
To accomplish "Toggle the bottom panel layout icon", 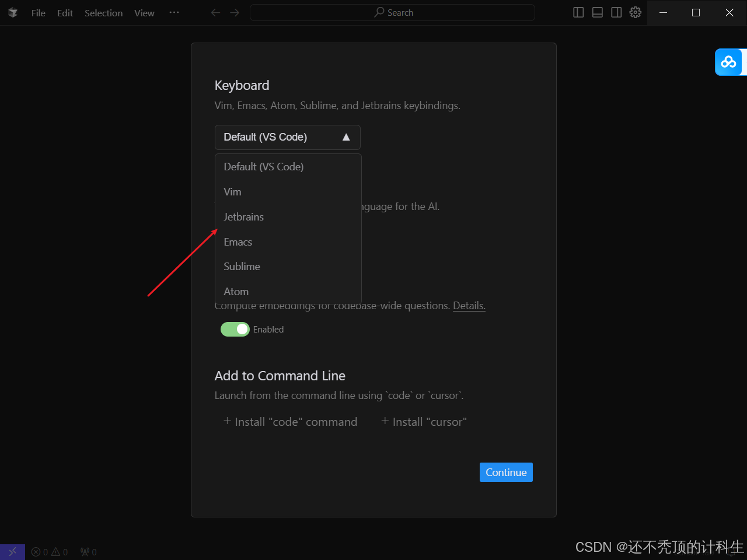I will tap(598, 13).
